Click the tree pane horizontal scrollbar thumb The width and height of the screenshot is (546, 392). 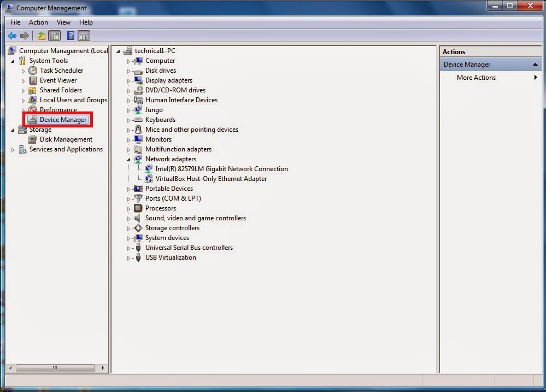[55, 368]
